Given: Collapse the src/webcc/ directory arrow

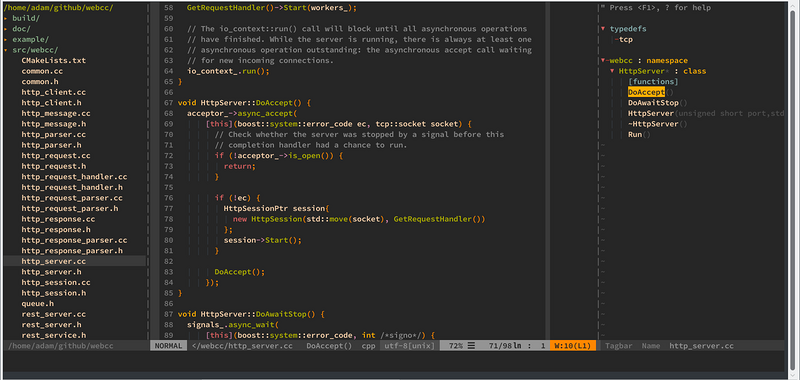Looking at the screenshot, I should (x=6, y=50).
